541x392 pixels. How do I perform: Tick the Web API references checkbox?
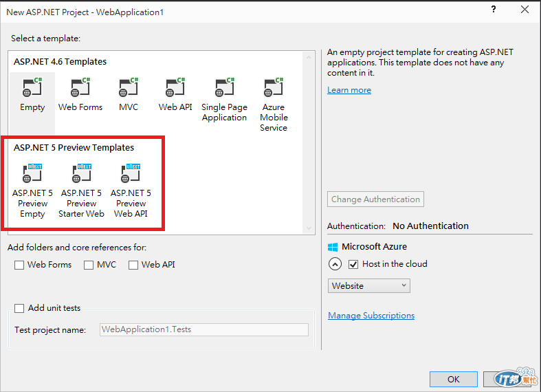click(x=133, y=265)
